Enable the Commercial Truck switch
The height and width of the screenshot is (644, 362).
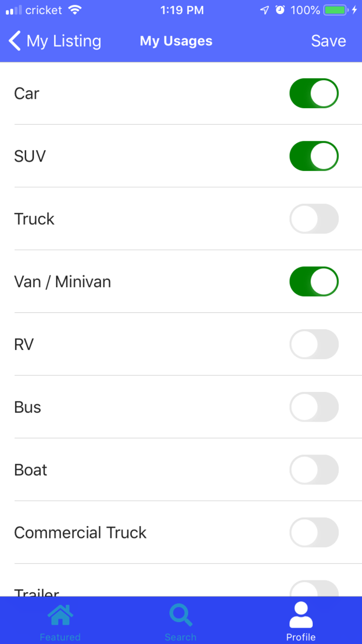[x=314, y=532]
